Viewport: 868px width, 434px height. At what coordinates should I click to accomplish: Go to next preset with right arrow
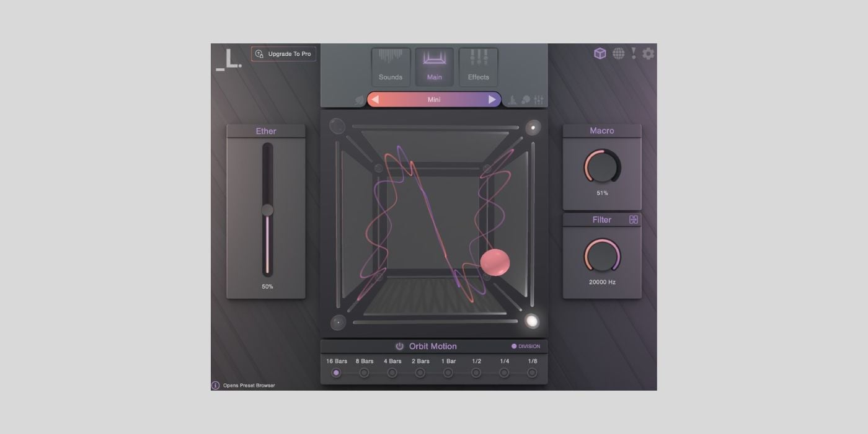(x=492, y=99)
